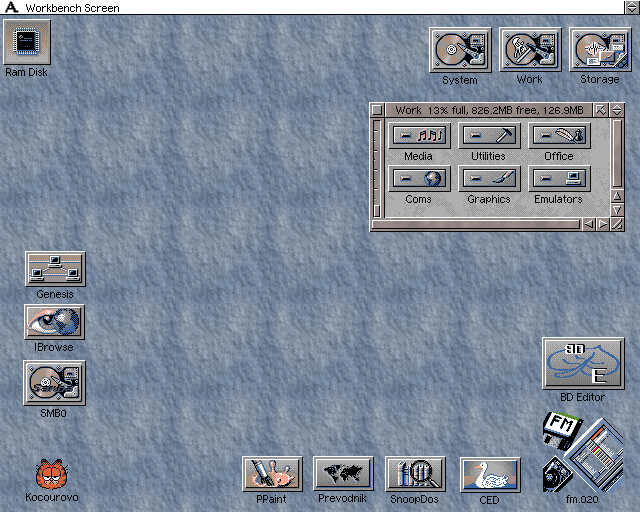Click the Amiga logo in screen title bar

tap(11, 7)
